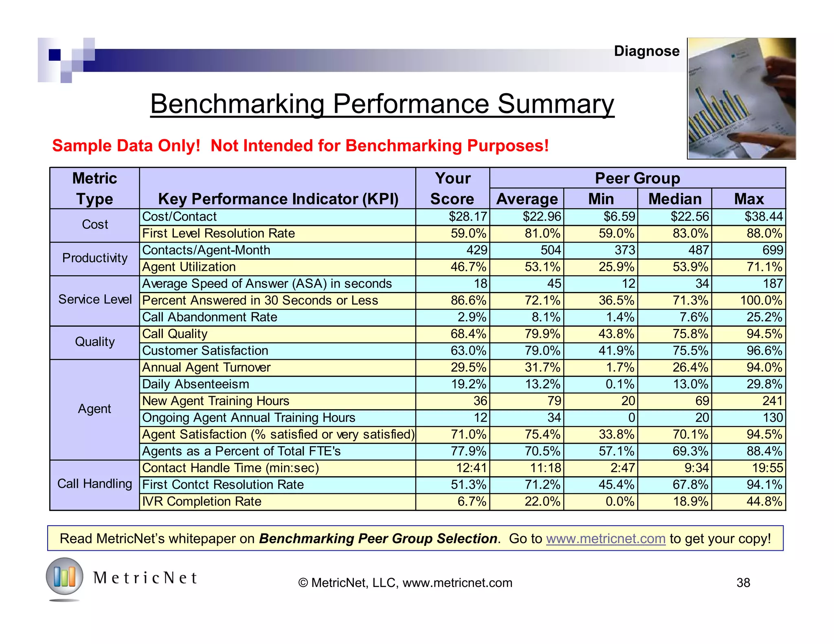Click the MetricNet round logo icon
Viewport: 834px width, 644px height.
64,576
